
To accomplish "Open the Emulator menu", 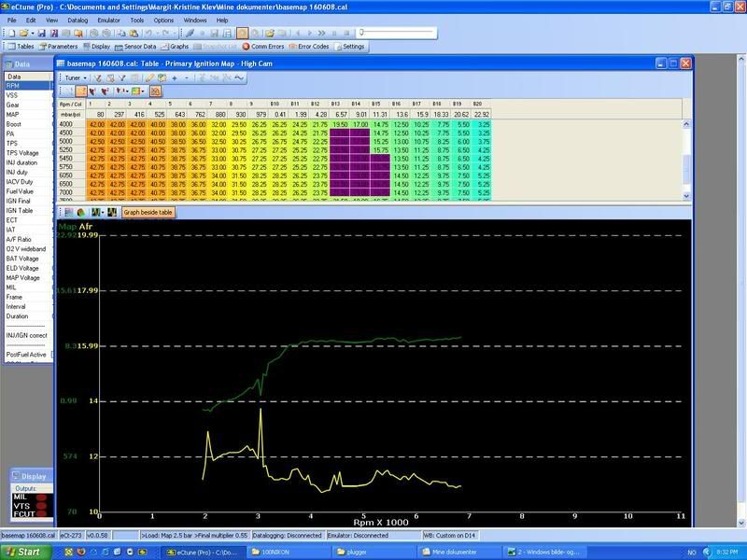I will 108,20.
